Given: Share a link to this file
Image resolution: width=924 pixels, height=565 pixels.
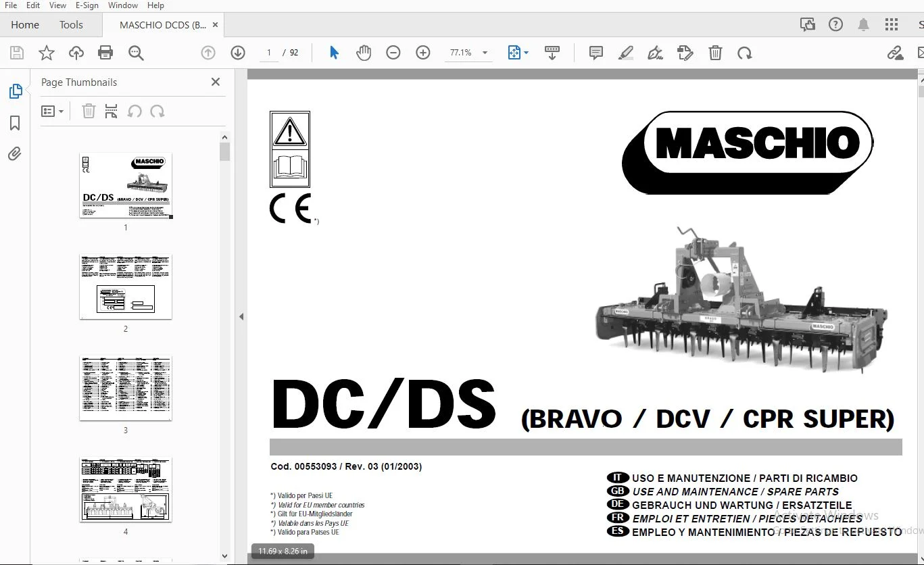Looking at the screenshot, I should pyautogui.click(x=895, y=53).
